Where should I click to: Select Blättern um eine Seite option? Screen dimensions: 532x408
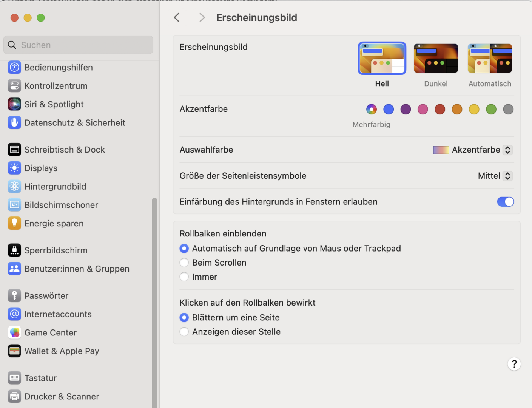184,318
